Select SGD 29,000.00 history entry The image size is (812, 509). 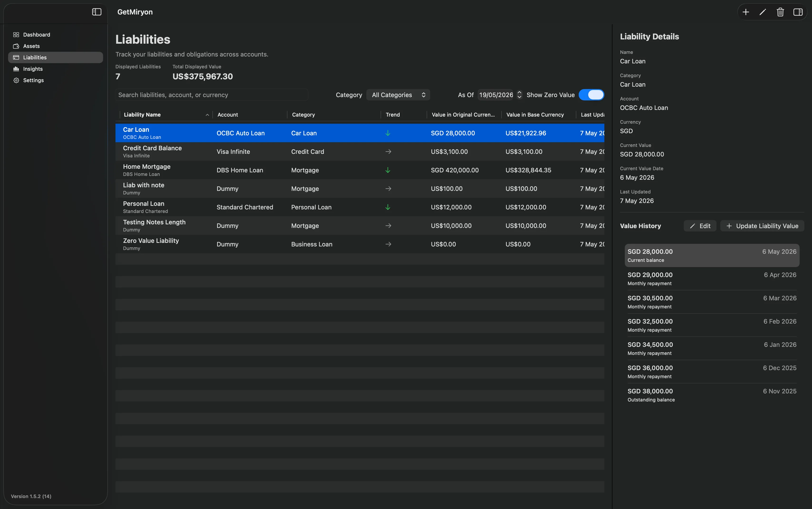pos(712,279)
